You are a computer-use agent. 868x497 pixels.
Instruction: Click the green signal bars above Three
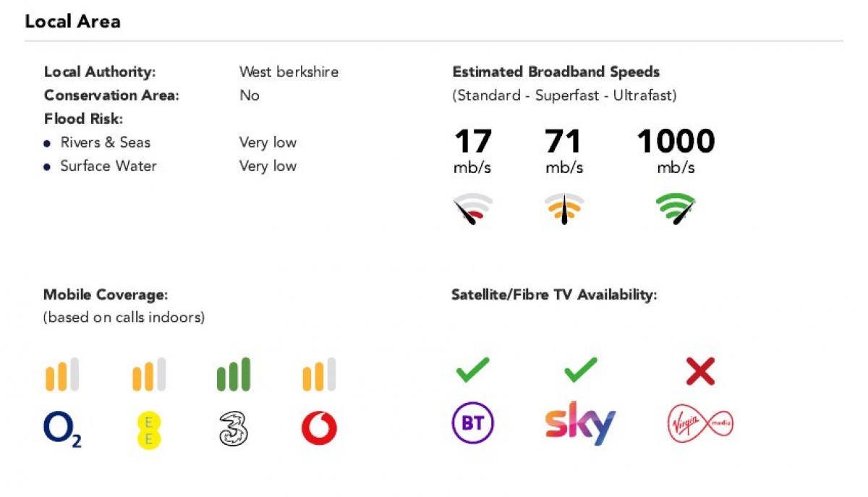click(x=233, y=375)
